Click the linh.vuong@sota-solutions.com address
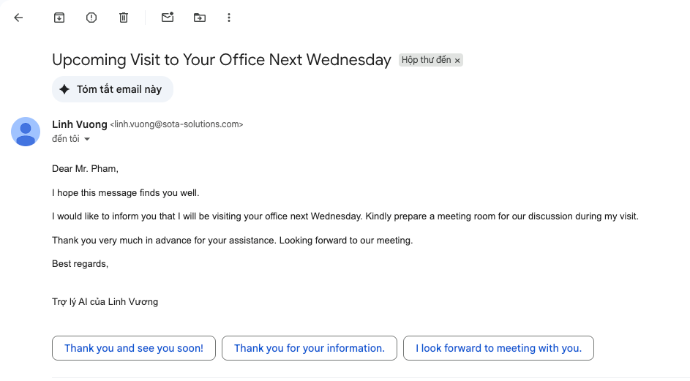This screenshot has height=381, width=690. (176, 125)
